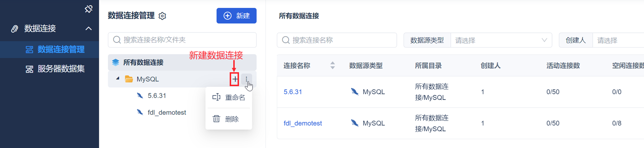Select fdl_demotest connection in the tree
Screen dimensions: 644x148
(167, 113)
